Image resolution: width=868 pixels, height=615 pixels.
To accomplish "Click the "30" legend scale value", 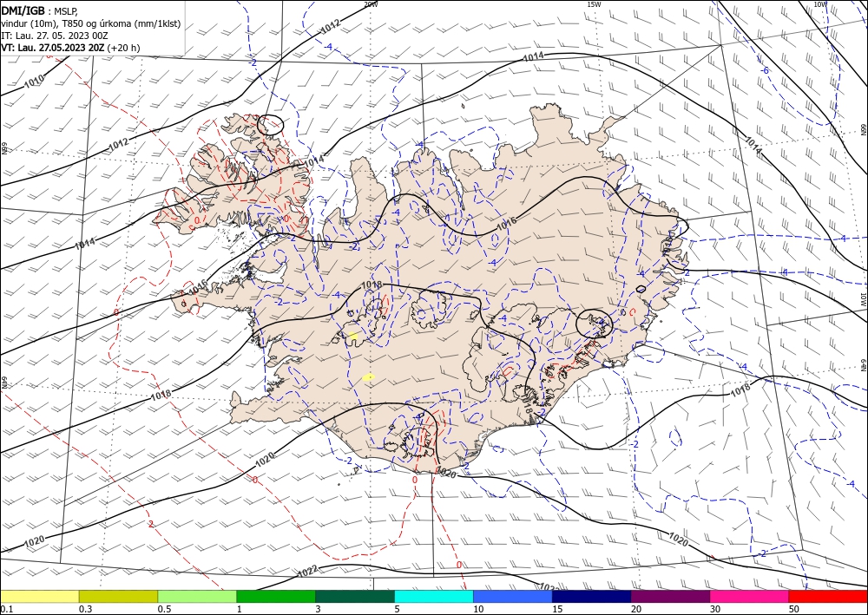I will tap(716, 609).
